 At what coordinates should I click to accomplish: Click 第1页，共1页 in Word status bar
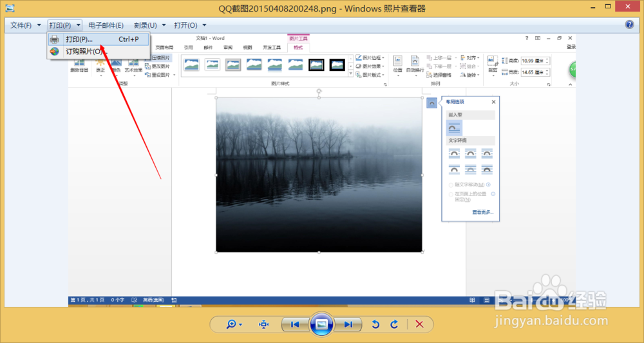click(88, 300)
